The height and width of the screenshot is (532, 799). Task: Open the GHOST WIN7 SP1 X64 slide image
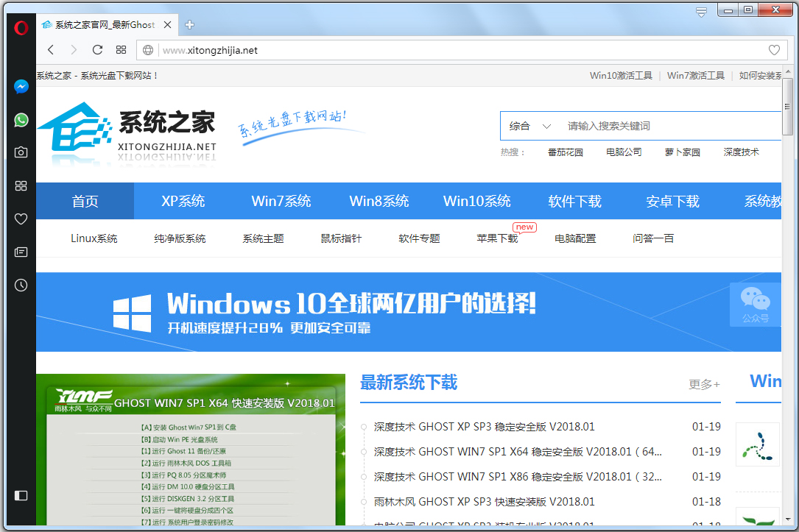191,450
